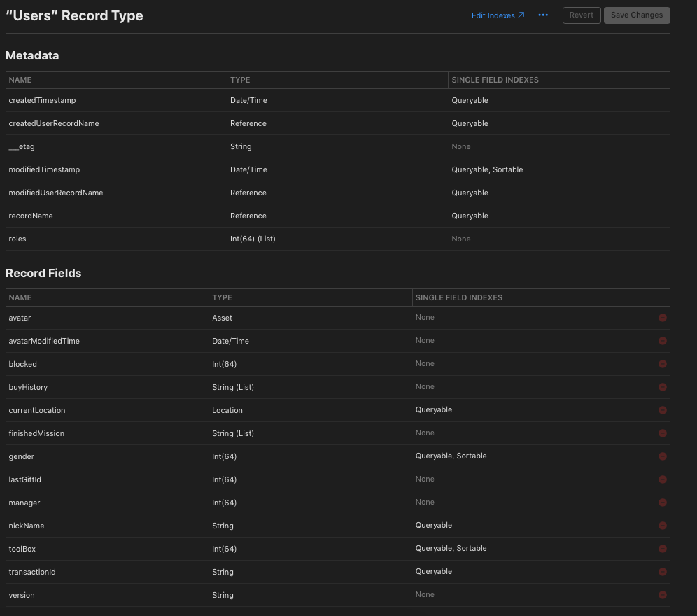Click the toolBox field name
The image size is (697, 616).
coord(22,549)
